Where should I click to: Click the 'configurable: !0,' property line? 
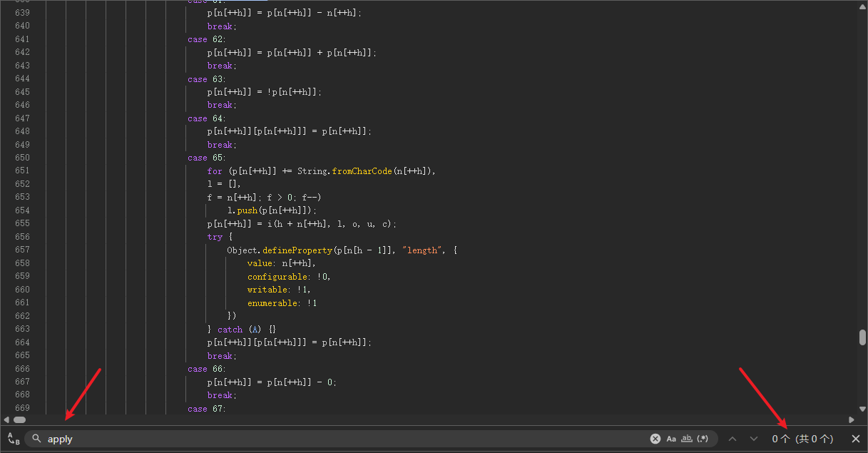pyautogui.click(x=290, y=277)
